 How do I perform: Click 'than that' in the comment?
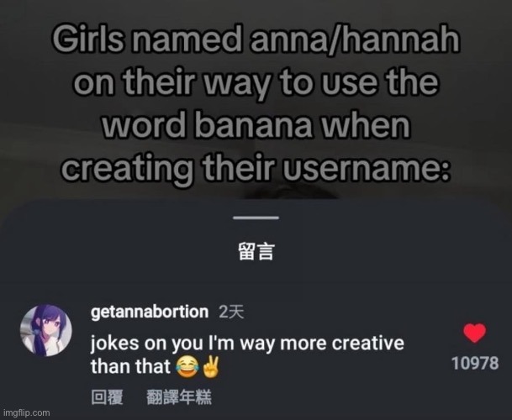(130, 366)
